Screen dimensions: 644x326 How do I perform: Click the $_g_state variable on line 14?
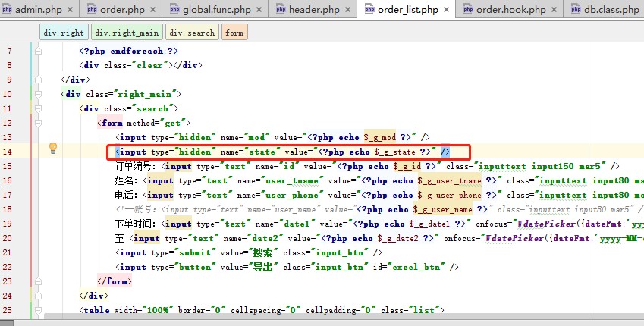tap(394, 152)
